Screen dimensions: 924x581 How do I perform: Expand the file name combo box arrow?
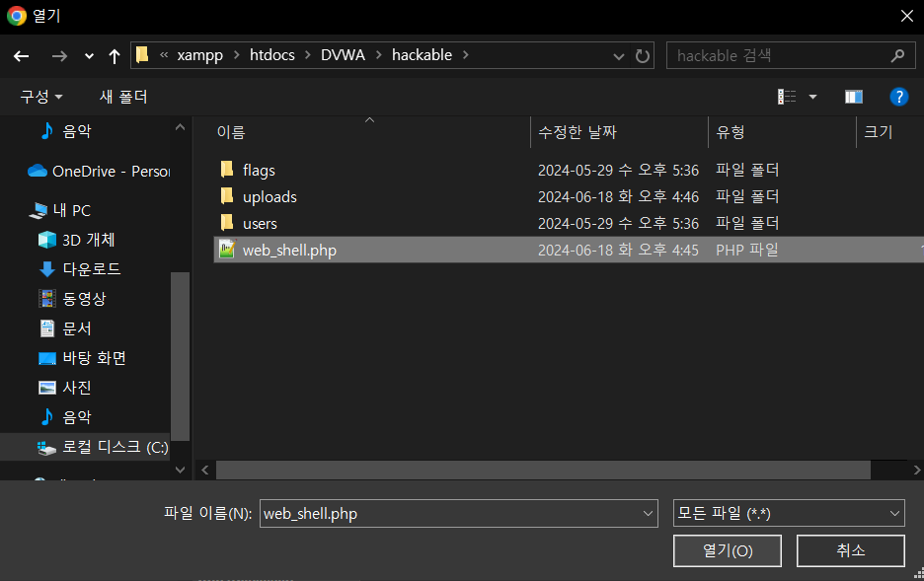(x=649, y=513)
